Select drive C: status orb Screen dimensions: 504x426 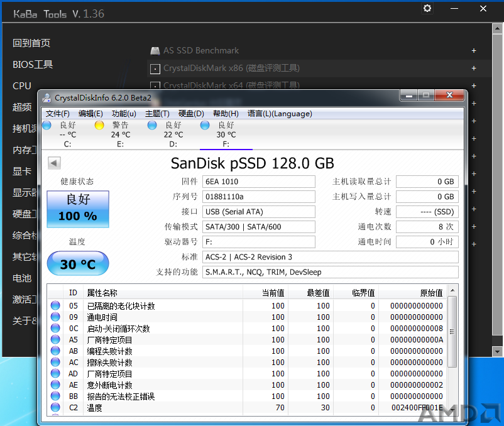[47, 125]
